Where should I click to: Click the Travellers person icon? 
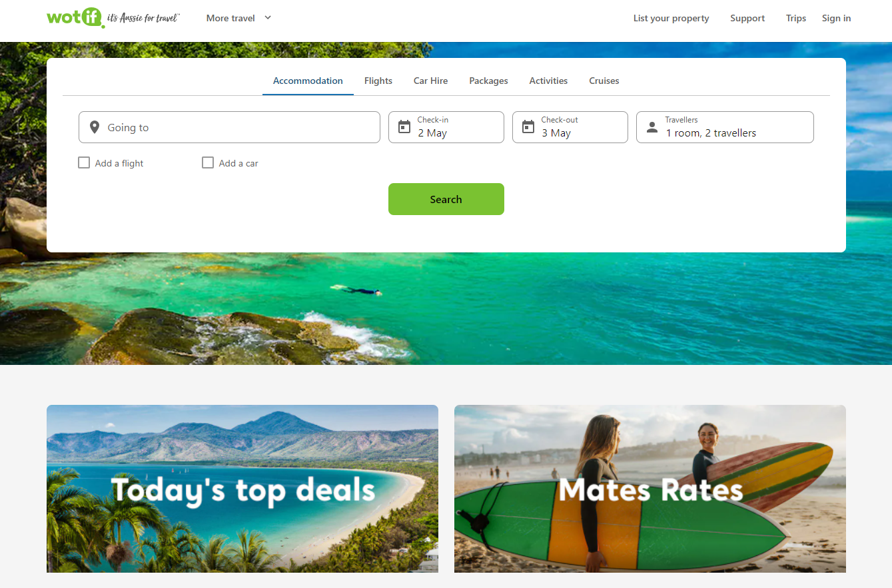pyautogui.click(x=652, y=127)
